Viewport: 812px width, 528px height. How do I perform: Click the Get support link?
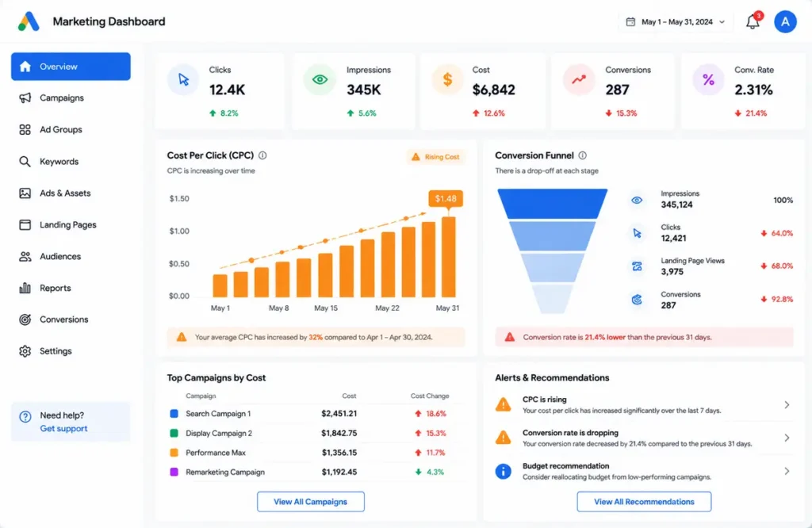tap(63, 429)
